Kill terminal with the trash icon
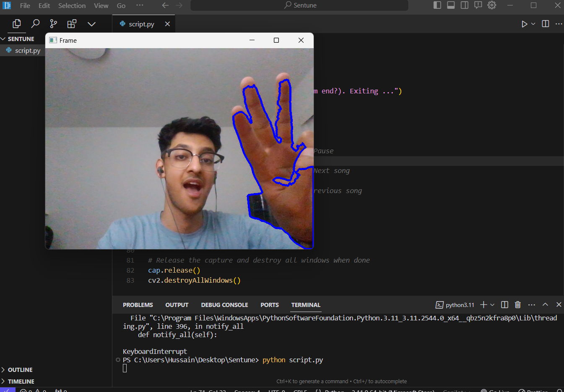This screenshot has width=564, height=392. (x=518, y=304)
